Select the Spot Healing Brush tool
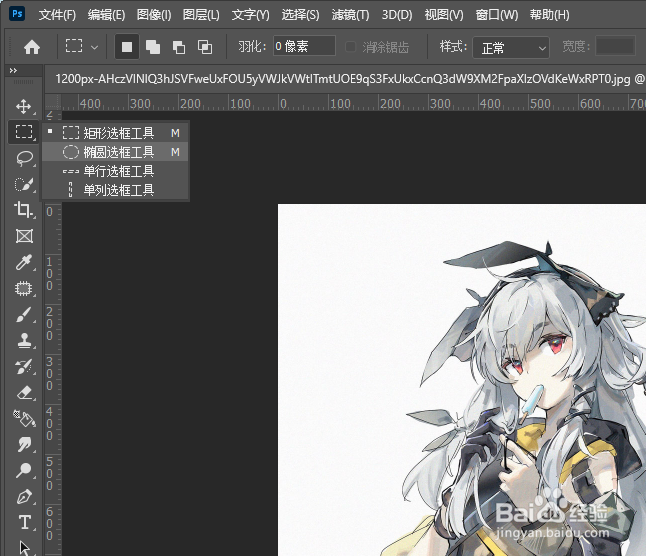 (24, 288)
